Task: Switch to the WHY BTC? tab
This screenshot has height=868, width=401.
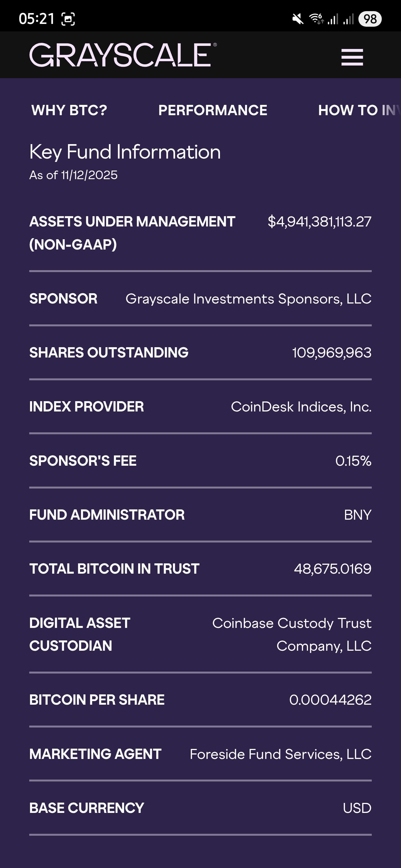Action: pos(69,110)
